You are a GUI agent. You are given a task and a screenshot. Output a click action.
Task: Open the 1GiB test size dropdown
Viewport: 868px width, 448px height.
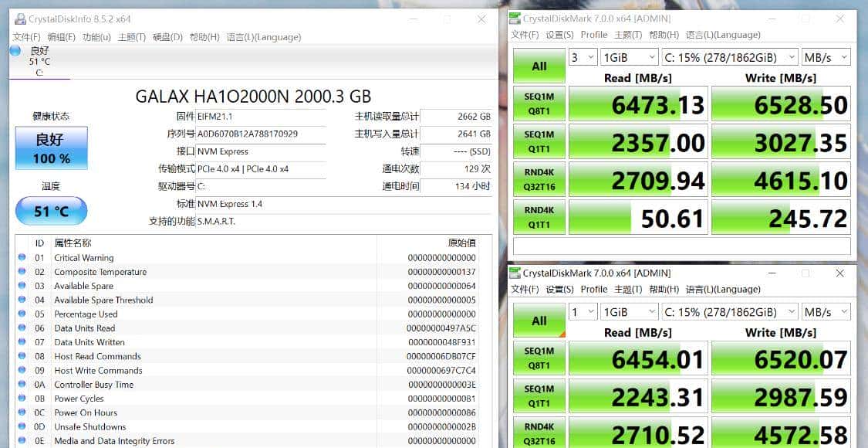pos(629,56)
